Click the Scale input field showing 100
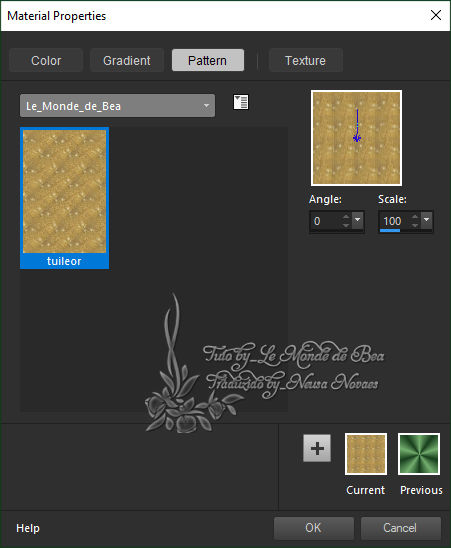The height and width of the screenshot is (548, 451). coord(394,221)
